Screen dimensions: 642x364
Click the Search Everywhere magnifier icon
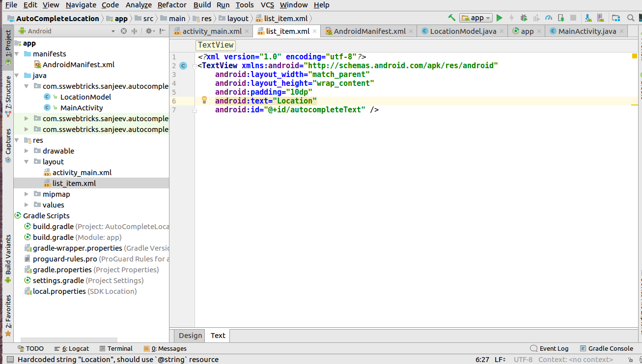[631, 18]
